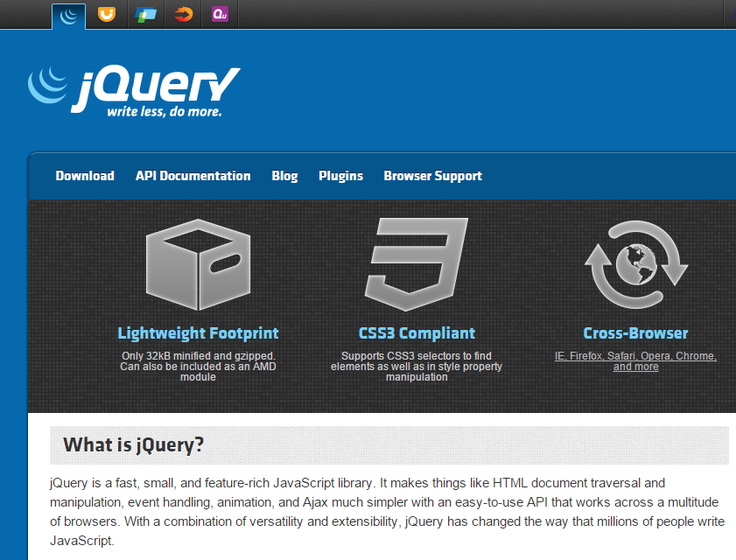
Task: Click the 'What is jQuery?' heading
Action: pos(134,444)
